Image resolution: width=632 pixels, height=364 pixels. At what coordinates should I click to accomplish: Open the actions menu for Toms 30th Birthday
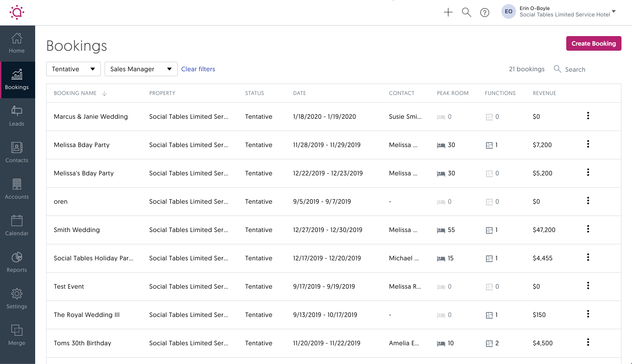tap(588, 342)
